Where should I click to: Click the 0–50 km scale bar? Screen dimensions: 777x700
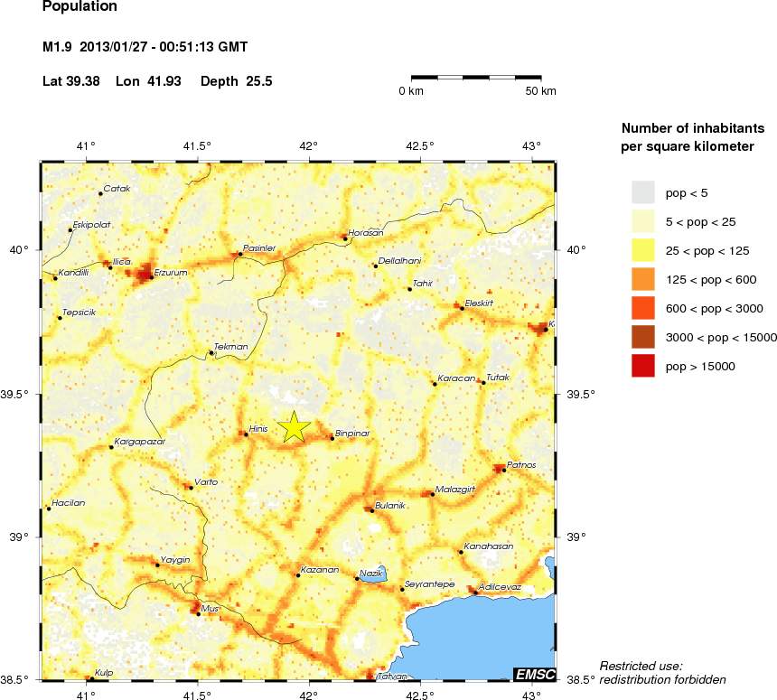(x=476, y=78)
